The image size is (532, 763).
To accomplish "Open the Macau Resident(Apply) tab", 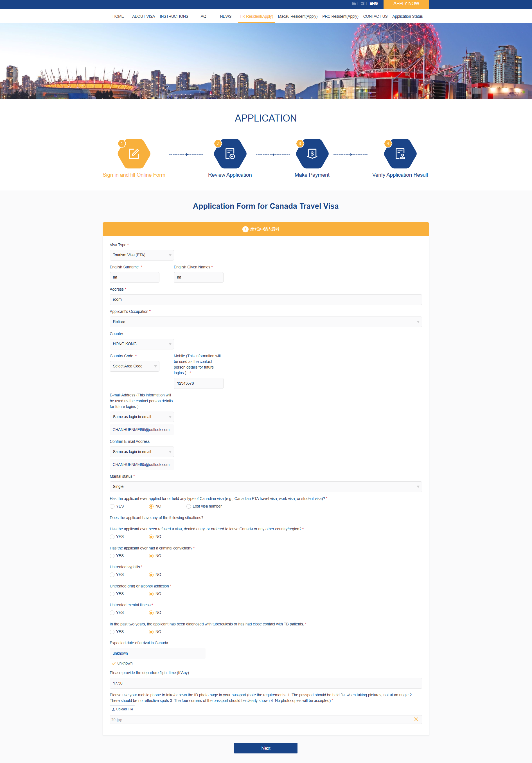I will pyautogui.click(x=297, y=17).
